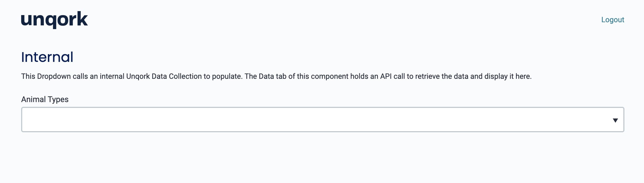This screenshot has width=644, height=183.
Task: Open the Animal Types dropdown
Action: (323, 120)
